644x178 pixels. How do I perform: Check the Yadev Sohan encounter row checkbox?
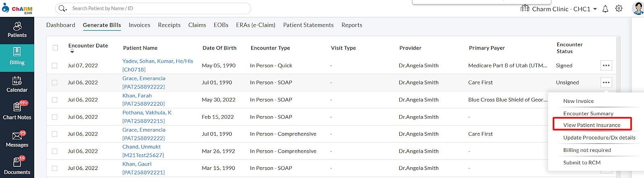point(55,65)
